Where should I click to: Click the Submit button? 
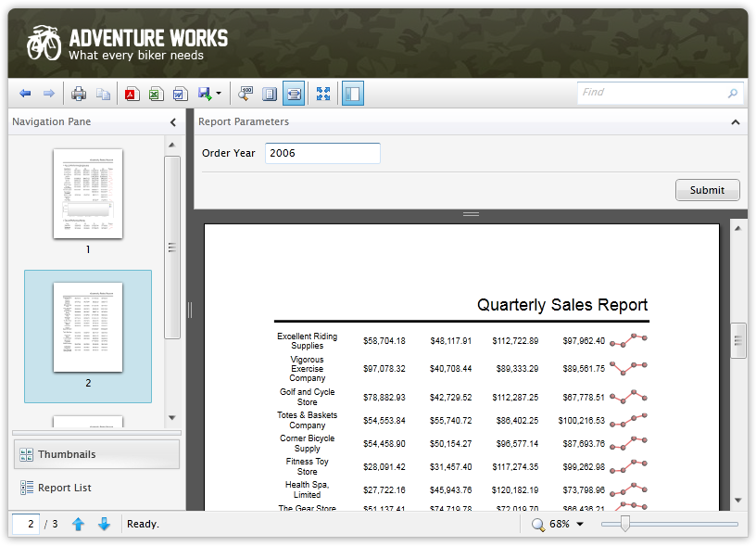tap(707, 190)
